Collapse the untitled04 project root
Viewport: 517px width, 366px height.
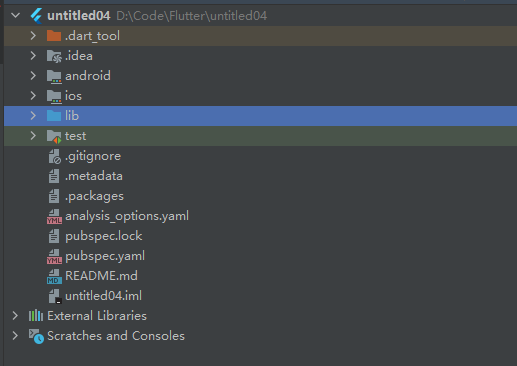pyautogui.click(x=15, y=15)
